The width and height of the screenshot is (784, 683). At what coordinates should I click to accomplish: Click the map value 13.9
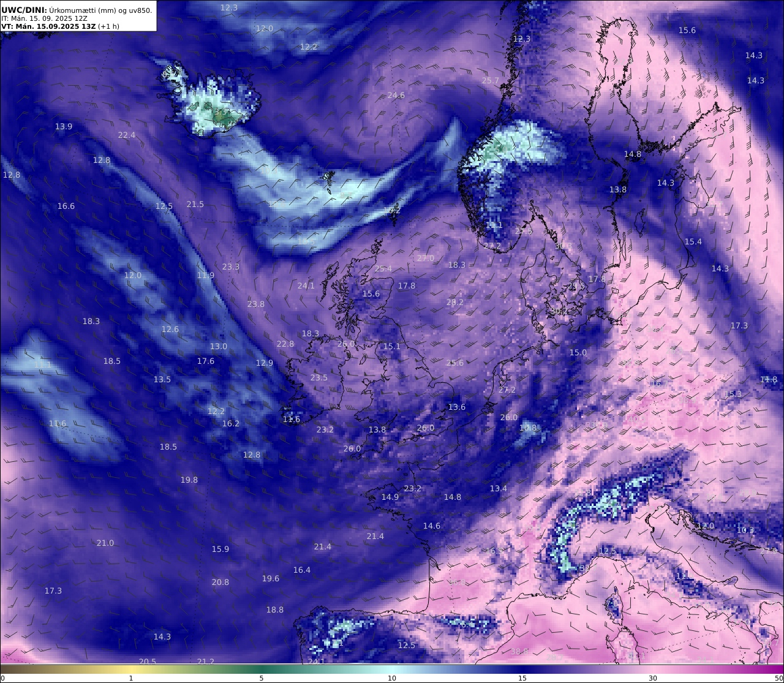pos(64,126)
